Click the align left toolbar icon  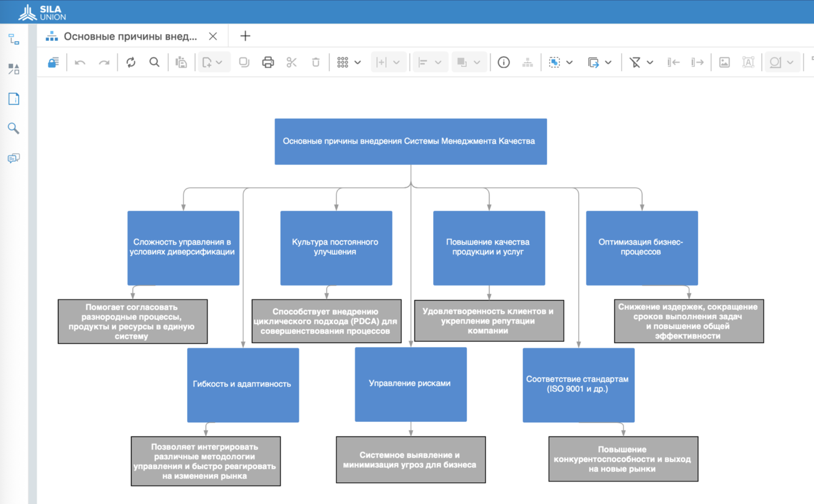[x=423, y=62]
